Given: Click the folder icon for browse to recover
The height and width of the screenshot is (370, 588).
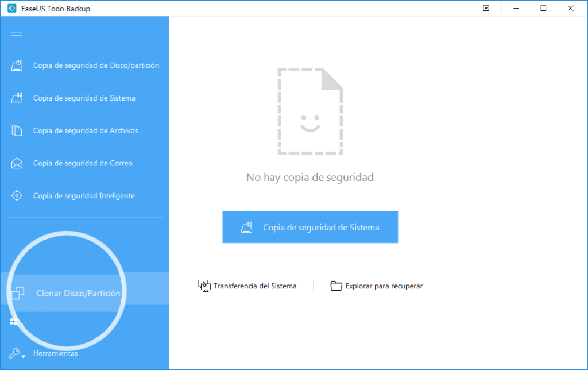Looking at the screenshot, I should click(x=336, y=286).
